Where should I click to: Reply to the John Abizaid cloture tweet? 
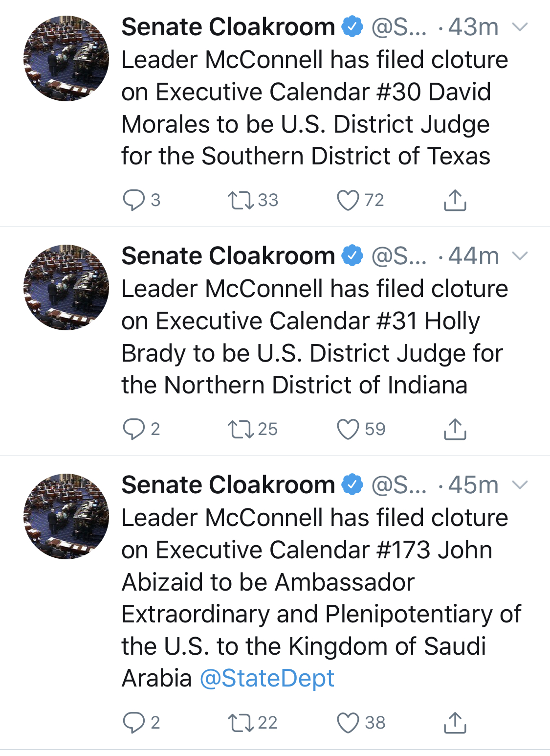tap(133, 723)
